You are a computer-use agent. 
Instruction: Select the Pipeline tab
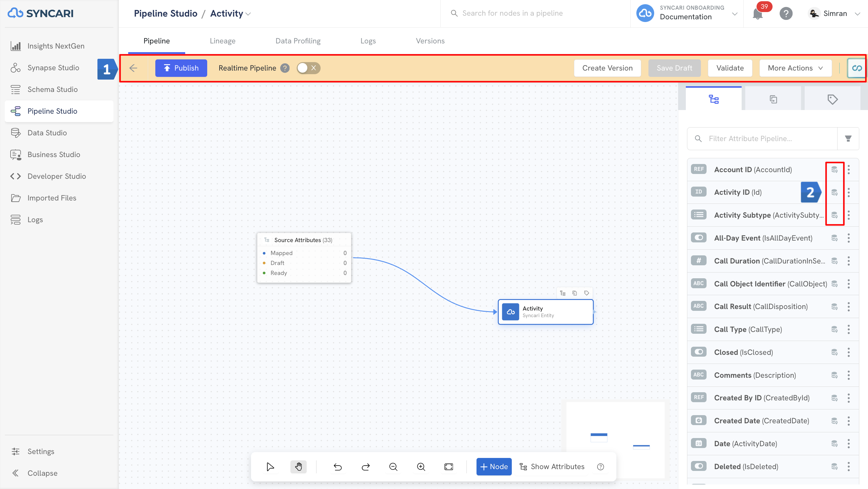click(x=156, y=41)
